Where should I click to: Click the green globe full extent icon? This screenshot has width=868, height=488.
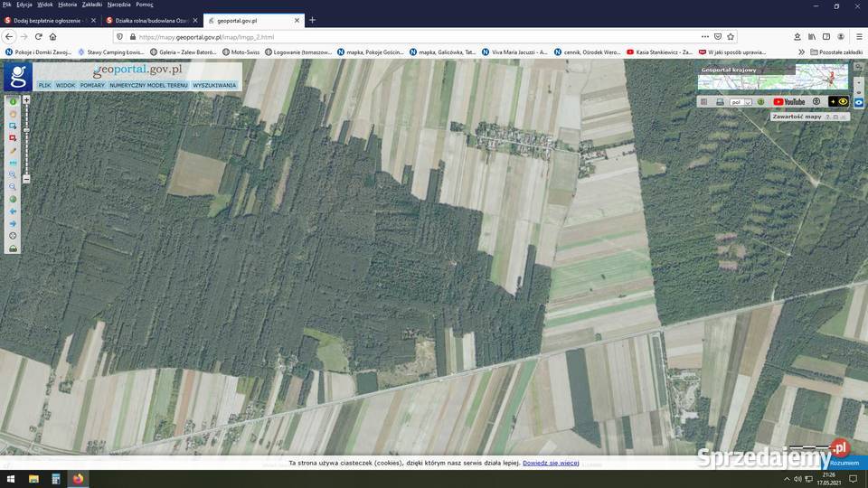click(x=13, y=199)
